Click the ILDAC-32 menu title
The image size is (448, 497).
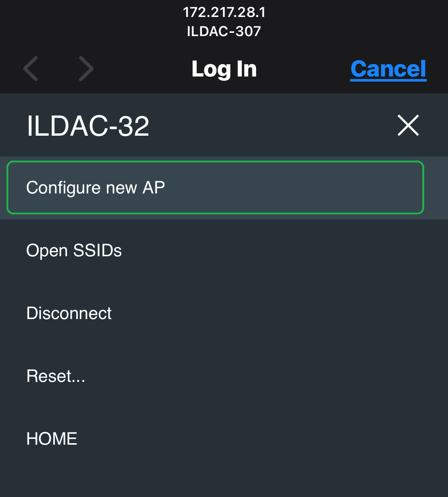coord(88,126)
